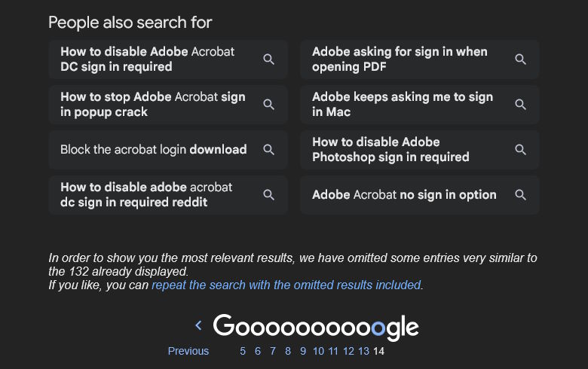
Task: Click the left chevron before the Google logo
Action: pos(199,325)
